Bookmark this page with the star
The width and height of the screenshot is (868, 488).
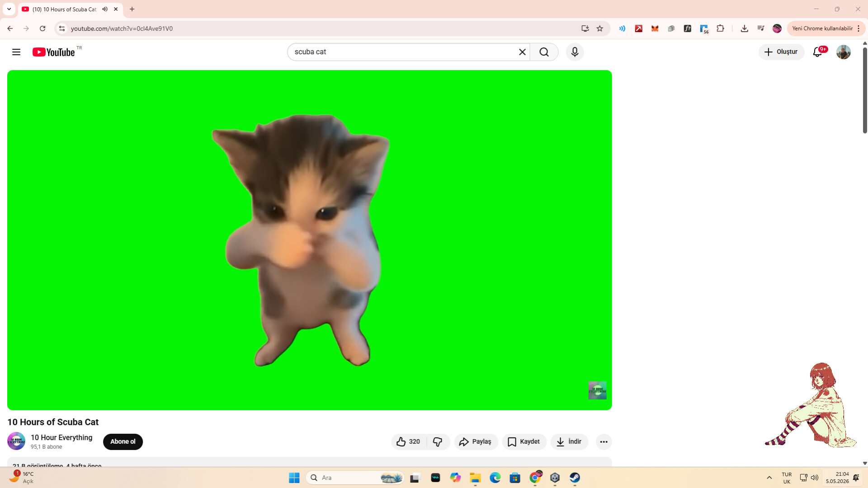point(600,28)
